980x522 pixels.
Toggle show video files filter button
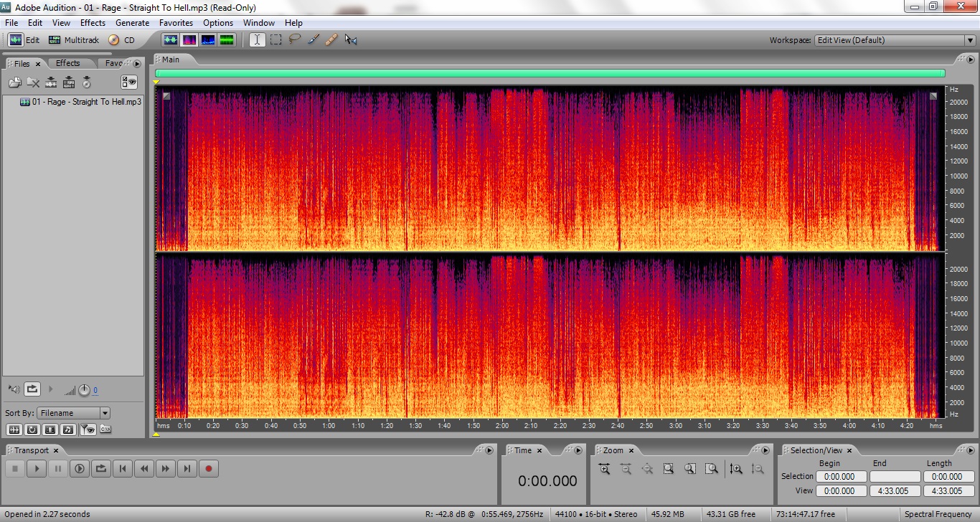click(50, 430)
